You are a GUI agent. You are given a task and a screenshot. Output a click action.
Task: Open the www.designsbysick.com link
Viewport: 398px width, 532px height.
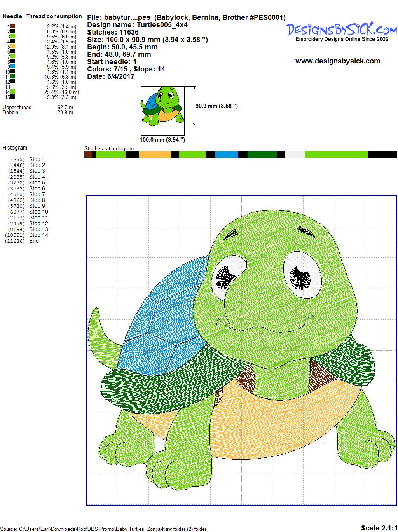pos(337,61)
